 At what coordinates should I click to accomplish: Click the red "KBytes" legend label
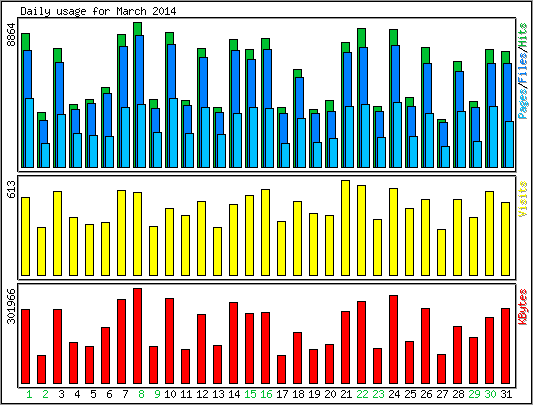[523, 307]
